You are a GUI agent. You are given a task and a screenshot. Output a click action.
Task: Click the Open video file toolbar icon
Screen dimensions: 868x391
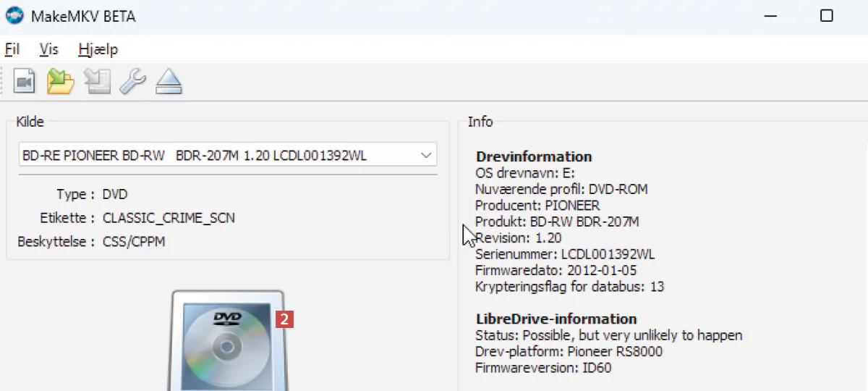point(25,81)
